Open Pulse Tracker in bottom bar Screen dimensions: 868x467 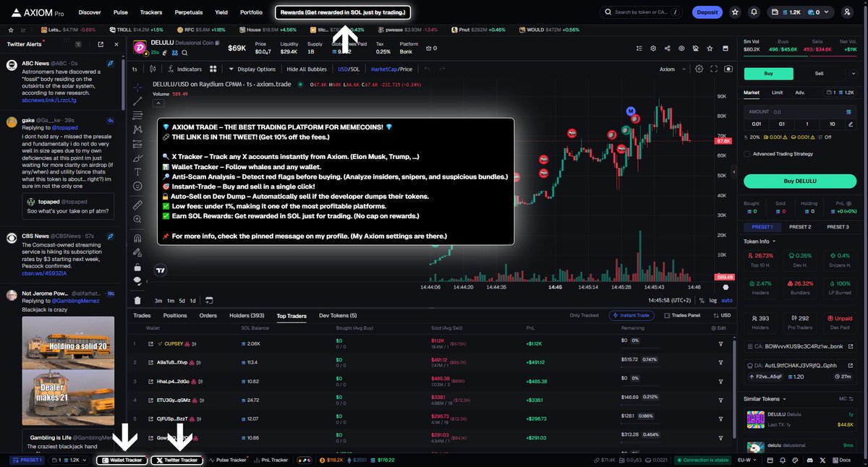pos(228,460)
